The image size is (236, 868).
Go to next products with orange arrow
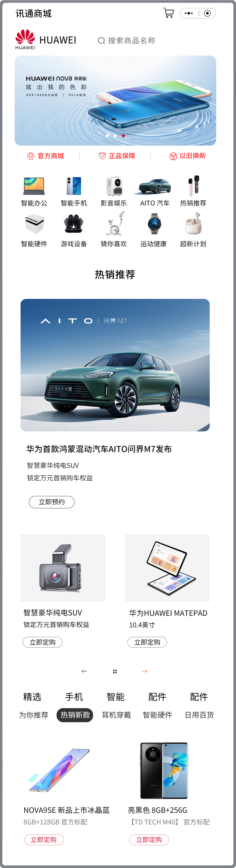point(144,671)
